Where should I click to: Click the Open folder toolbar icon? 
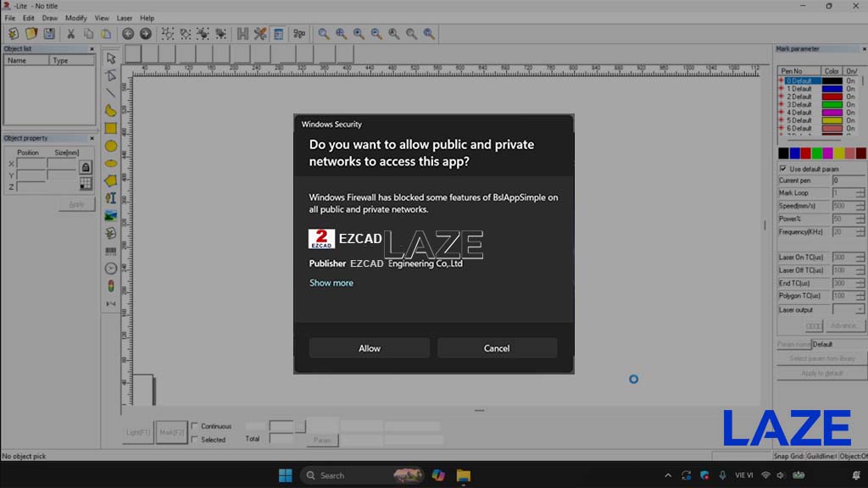tap(31, 34)
